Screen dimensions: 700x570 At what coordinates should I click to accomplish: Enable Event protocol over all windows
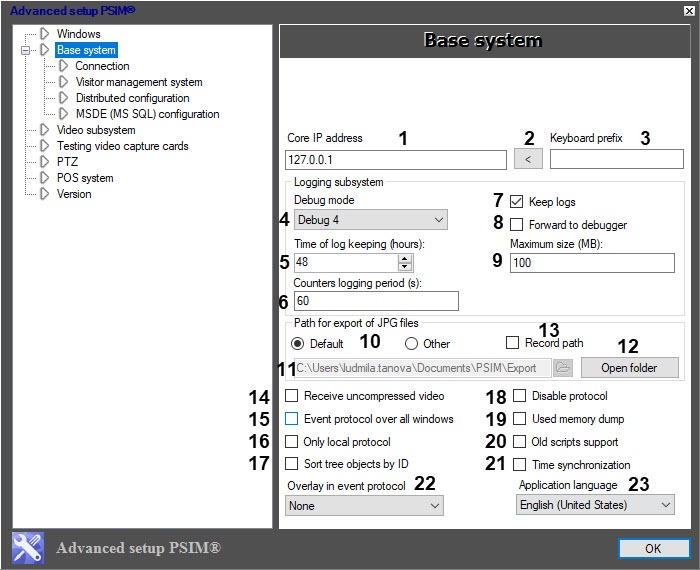pos(292,418)
